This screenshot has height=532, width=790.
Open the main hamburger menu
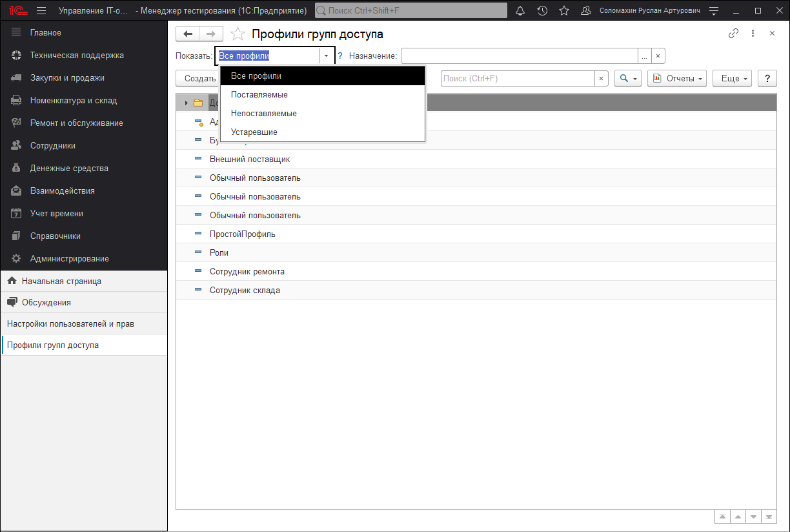[x=41, y=11]
